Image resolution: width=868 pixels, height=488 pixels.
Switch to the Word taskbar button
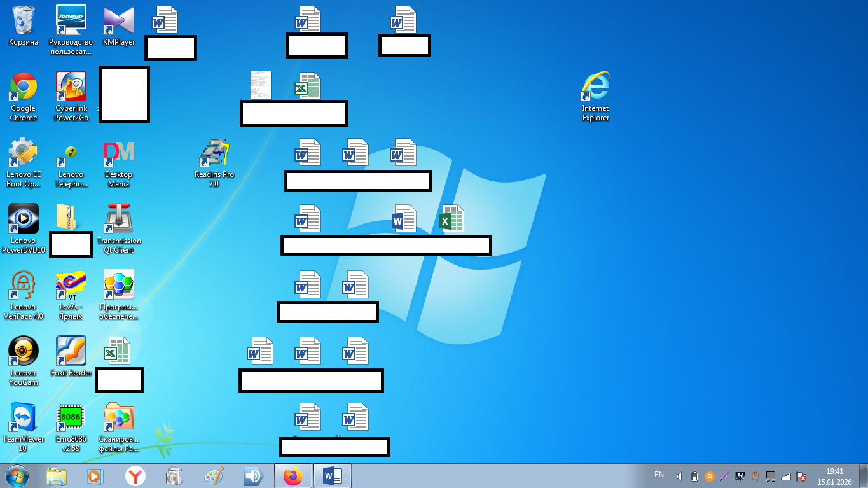[333, 476]
